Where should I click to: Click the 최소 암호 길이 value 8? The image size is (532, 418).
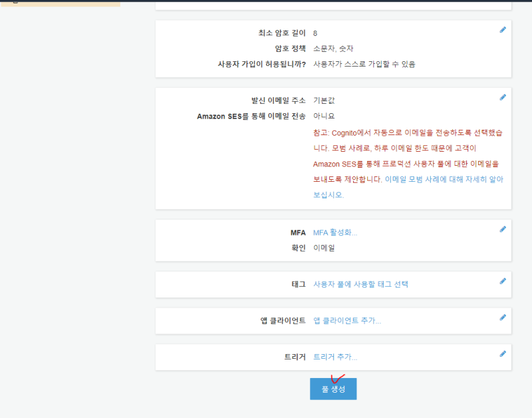tap(315, 33)
